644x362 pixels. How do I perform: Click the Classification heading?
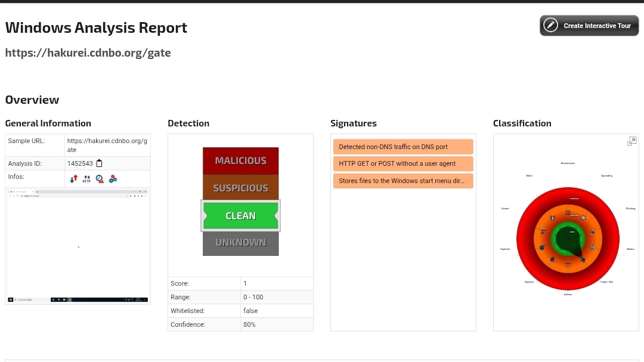[522, 123]
